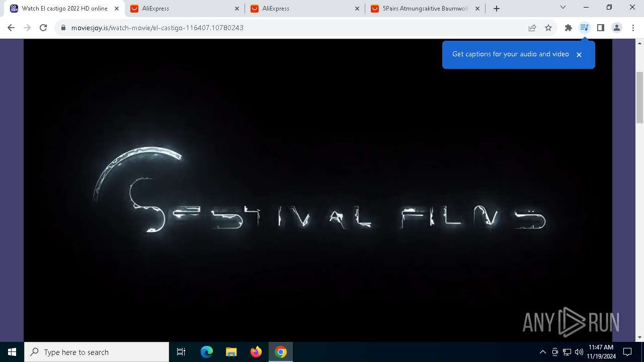
Task: Go forward to the next page
Action: coord(27,28)
